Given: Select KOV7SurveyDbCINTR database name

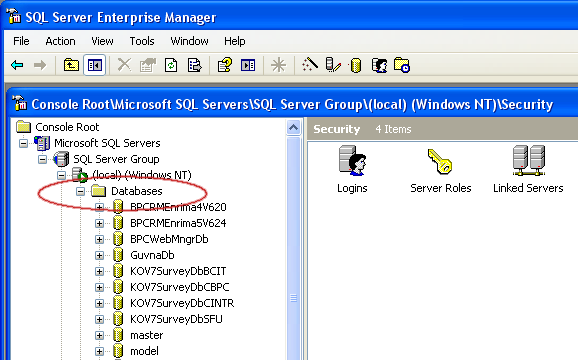Looking at the screenshot, I should [x=182, y=303].
